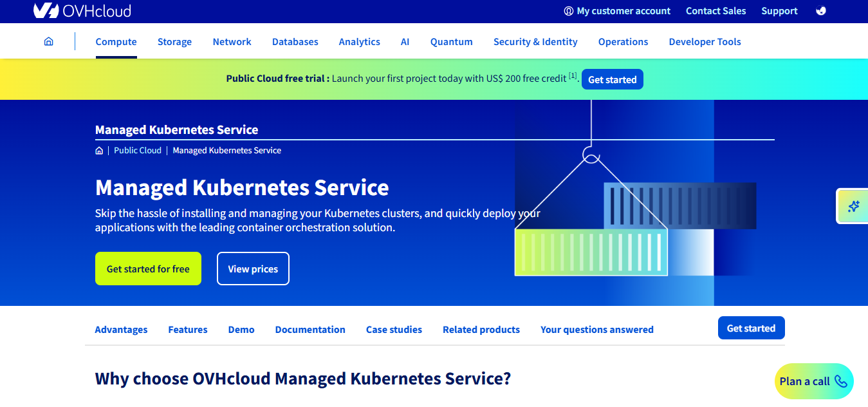Jump to the Demo section
The height and width of the screenshot is (407, 868).
(x=241, y=330)
